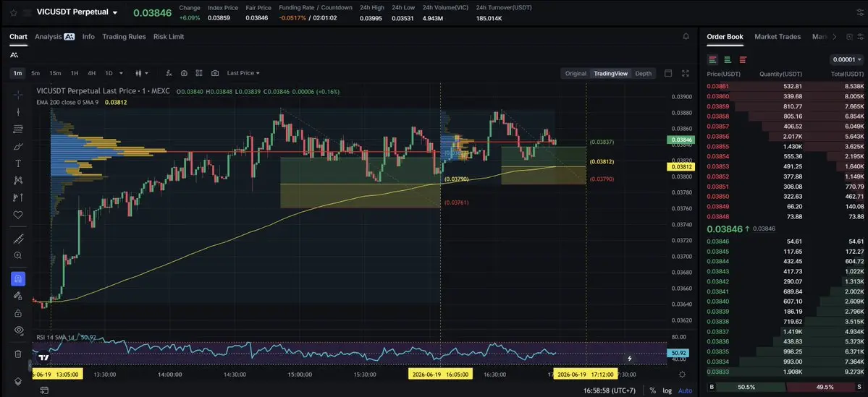The image size is (868, 397).
Task: Enter fullscreen chart mode
Action: (x=686, y=73)
